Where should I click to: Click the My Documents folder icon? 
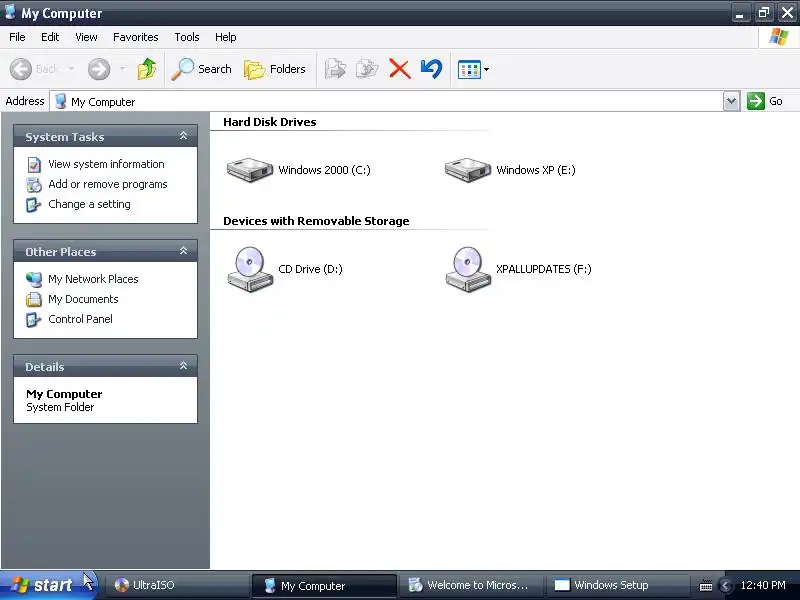[34, 299]
